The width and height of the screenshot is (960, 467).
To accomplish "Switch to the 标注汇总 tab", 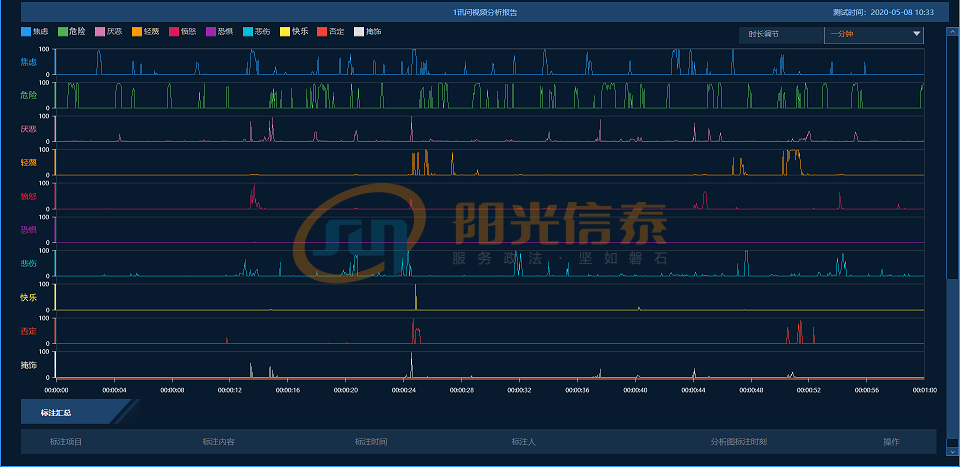I will (x=77, y=412).
